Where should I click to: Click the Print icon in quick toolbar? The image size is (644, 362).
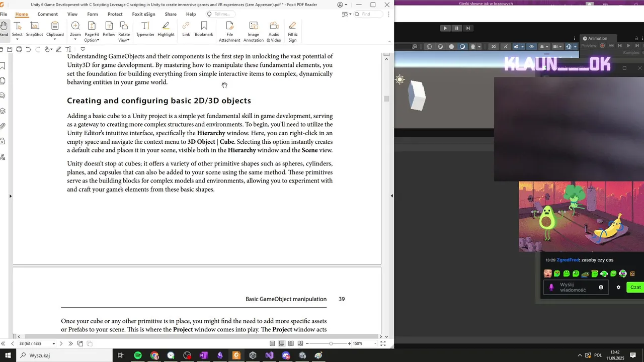(19, 49)
